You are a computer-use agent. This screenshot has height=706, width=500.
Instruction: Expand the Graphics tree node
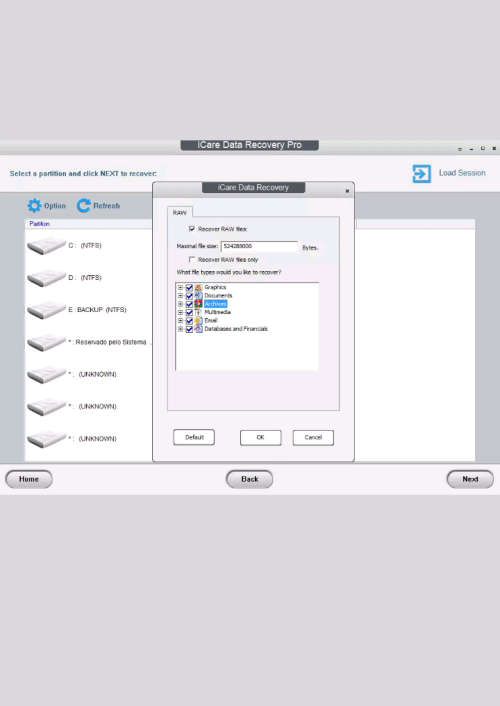pos(180,287)
